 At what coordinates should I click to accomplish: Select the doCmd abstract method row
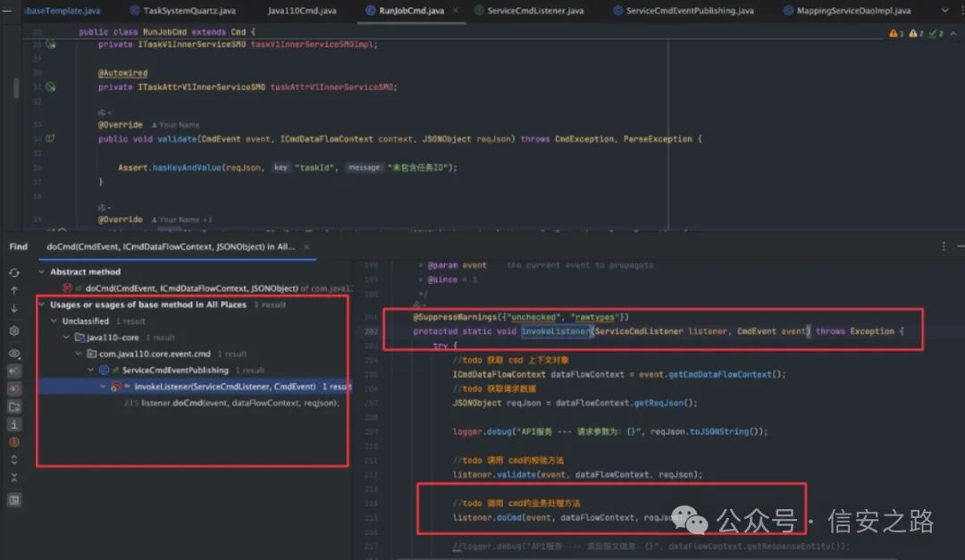(x=196, y=288)
